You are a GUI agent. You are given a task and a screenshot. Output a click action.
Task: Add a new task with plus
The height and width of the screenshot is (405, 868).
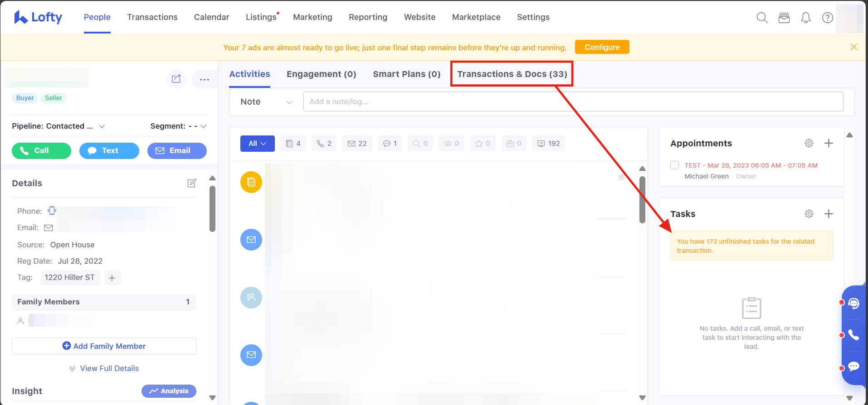coord(829,214)
